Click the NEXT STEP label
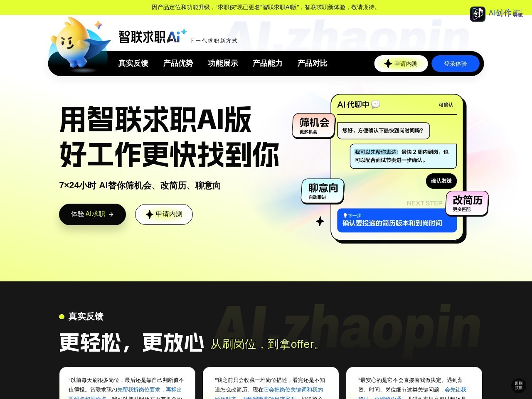532x399 pixels. point(424,203)
